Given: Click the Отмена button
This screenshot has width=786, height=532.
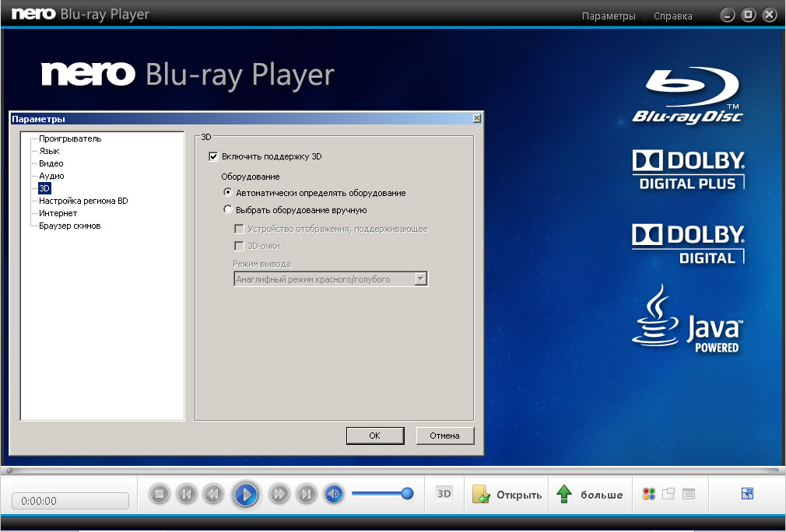Looking at the screenshot, I should tap(444, 436).
